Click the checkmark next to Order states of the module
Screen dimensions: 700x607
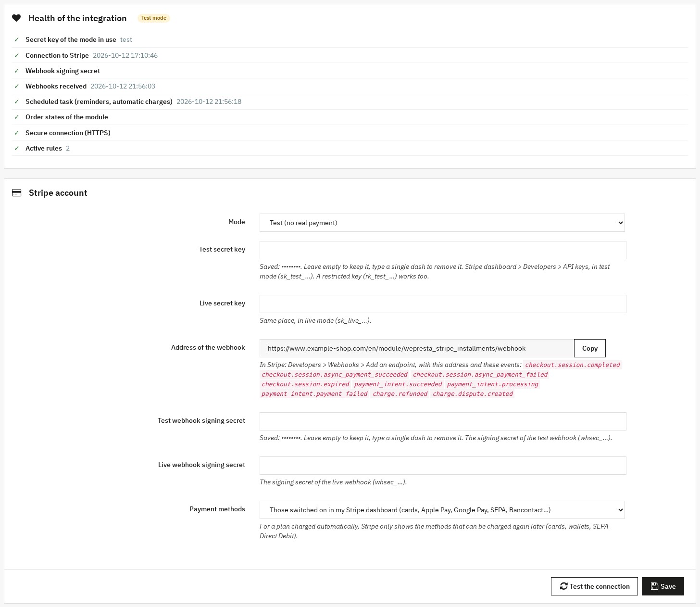tap(17, 117)
